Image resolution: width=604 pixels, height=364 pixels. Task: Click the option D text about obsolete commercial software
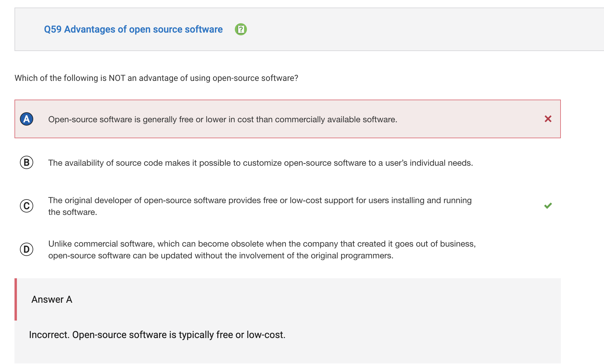point(262,244)
